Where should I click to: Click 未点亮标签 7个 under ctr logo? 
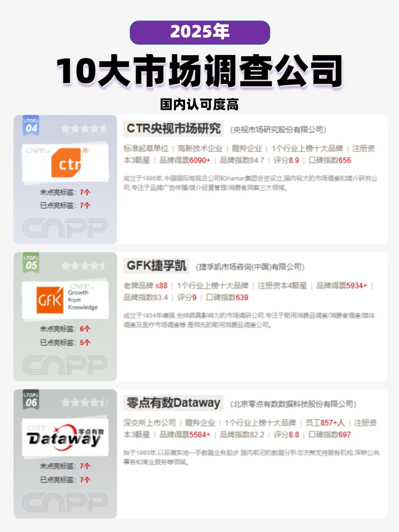click(65, 192)
